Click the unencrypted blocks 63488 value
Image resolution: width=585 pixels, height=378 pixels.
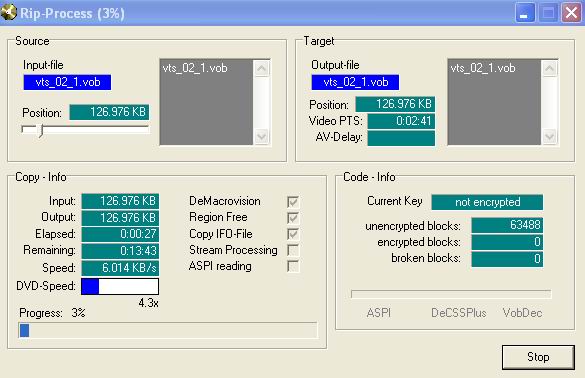(507, 225)
